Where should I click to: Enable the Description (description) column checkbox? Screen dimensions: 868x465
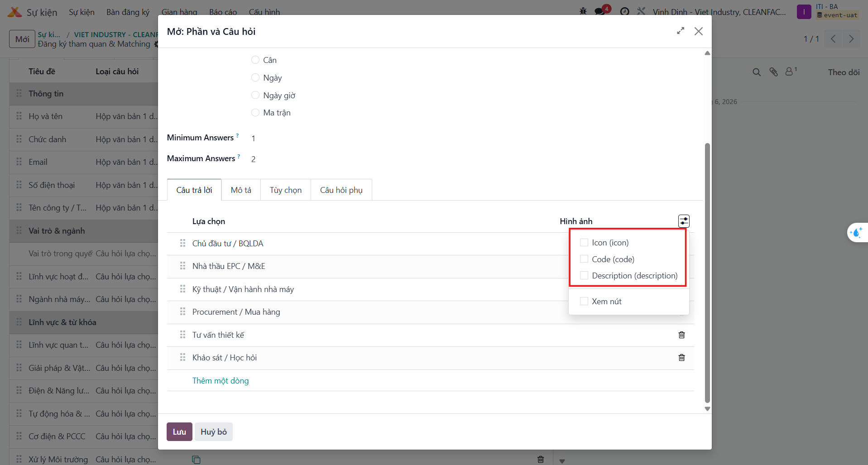coord(584,275)
